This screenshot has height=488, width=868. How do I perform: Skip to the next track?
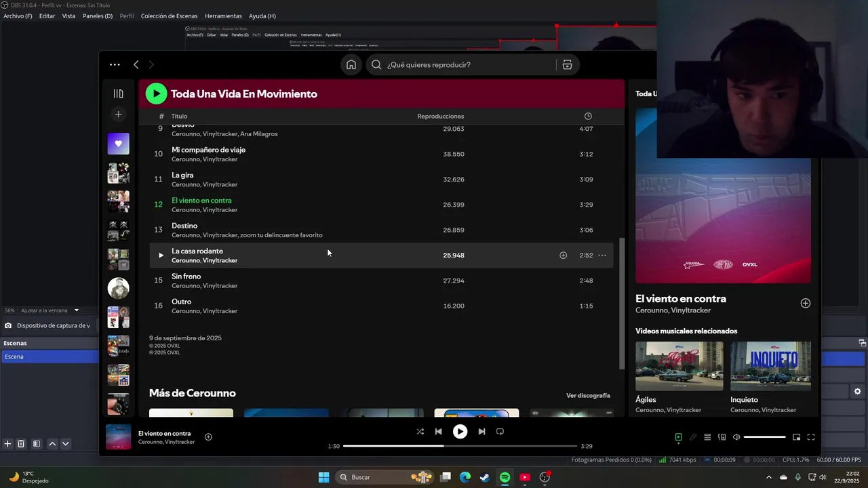pos(481,431)
